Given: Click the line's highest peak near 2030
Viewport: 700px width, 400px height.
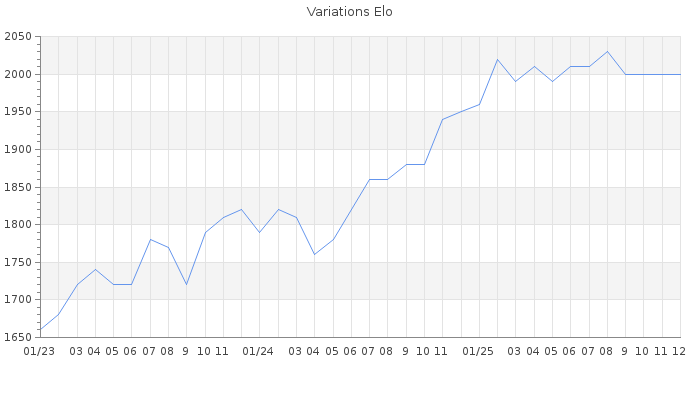Looking at the screenshot, I should pos(607,52).
